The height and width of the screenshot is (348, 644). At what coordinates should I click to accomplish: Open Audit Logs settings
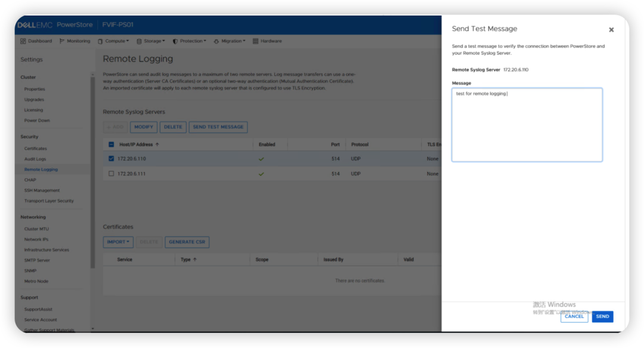tap(35, 159)
